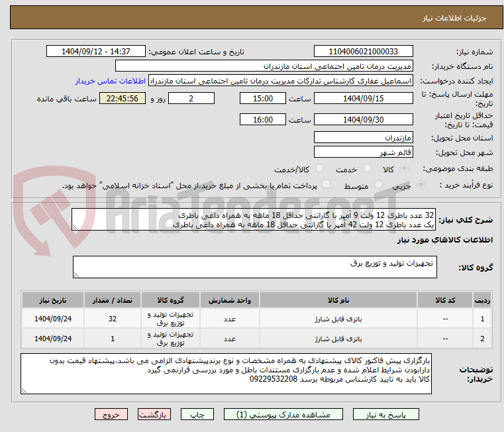
Task: Click the delivery city قائم شهر field
Action: pyautogui.click(x=363, y=152)
